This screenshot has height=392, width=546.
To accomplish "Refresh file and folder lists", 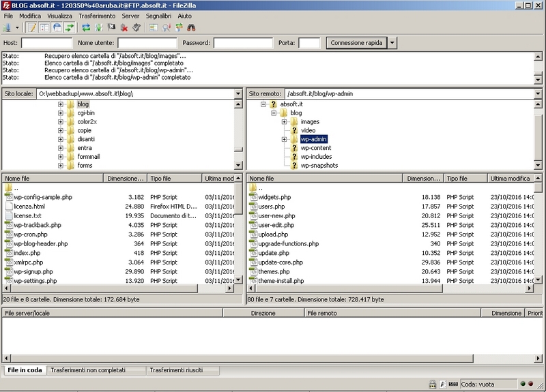I will [86, 27].
